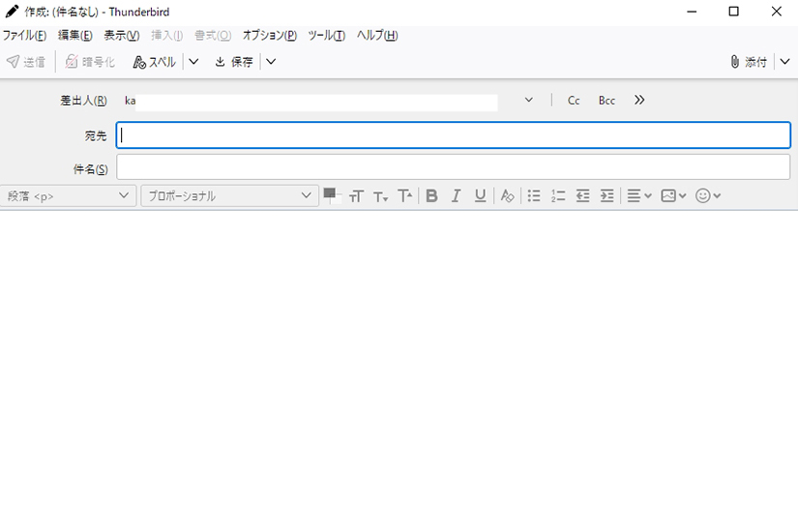Screen dimensions: 798x532
Task: Toggle underline text formatting
Action: click(480, 195)
